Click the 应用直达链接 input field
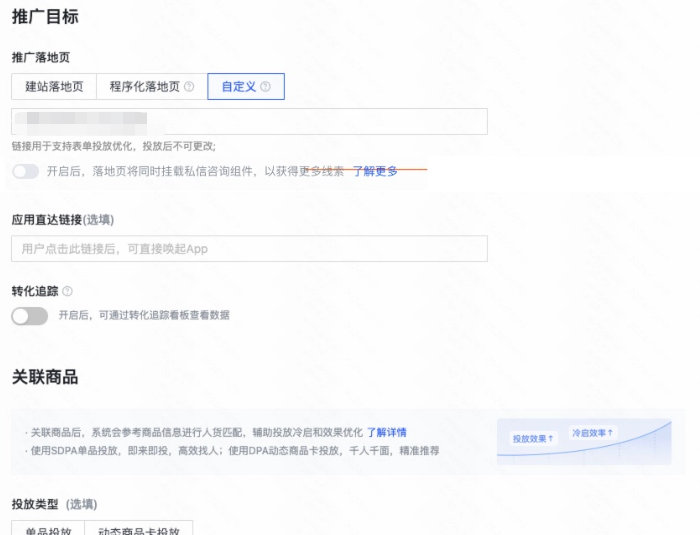The image size is (700, 535). click(250, 249)
